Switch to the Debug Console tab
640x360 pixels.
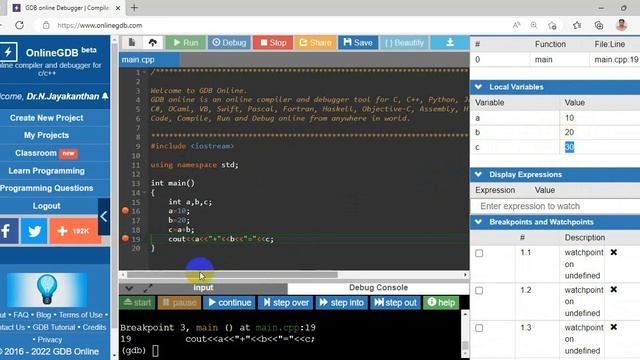378,288
